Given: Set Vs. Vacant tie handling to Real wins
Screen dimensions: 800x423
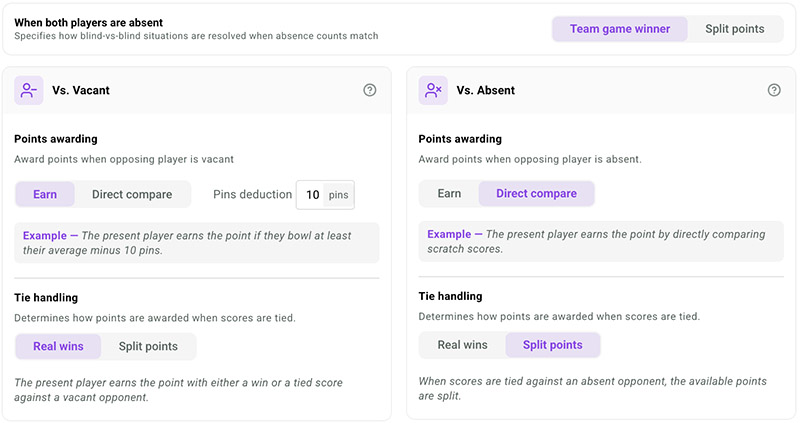Looking at the screenshot, I should 58,346.
